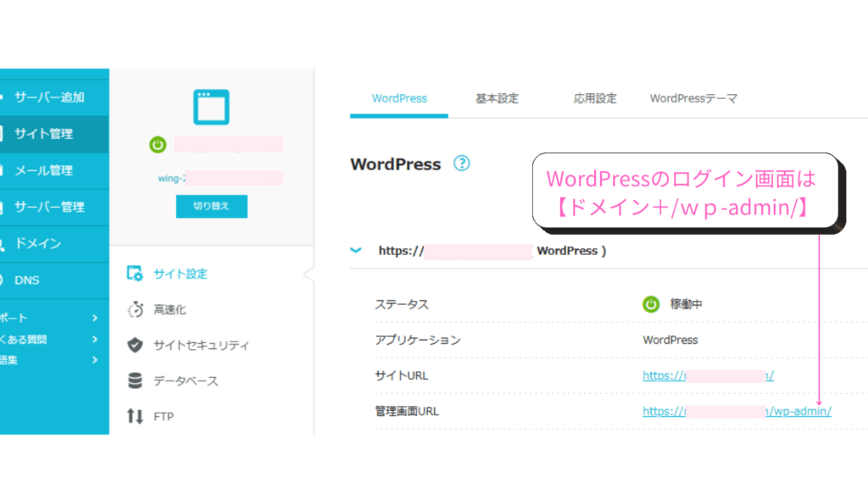Click the 稼働中 status text
The image size is (868, 488).
click(x=687, y=304)
